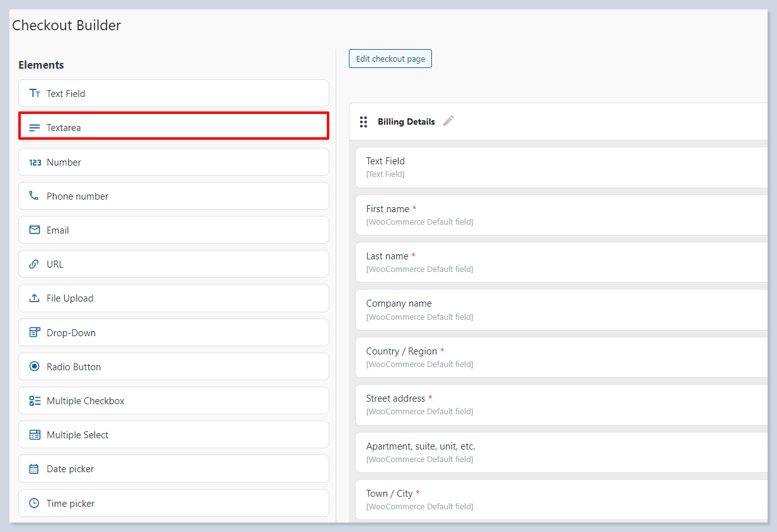Click the File Upload arrow icon
The image size is (777, 532).
pyautogui.click(x=35, y=298)
